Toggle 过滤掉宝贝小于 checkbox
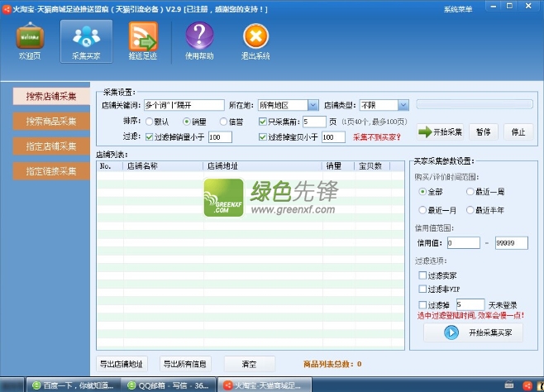The height and width of the screenshot is (392, 544). [x=263, y=137]
